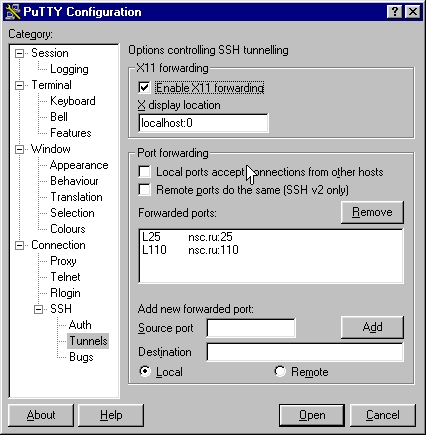Click the Add button

(x=372, y=327)
